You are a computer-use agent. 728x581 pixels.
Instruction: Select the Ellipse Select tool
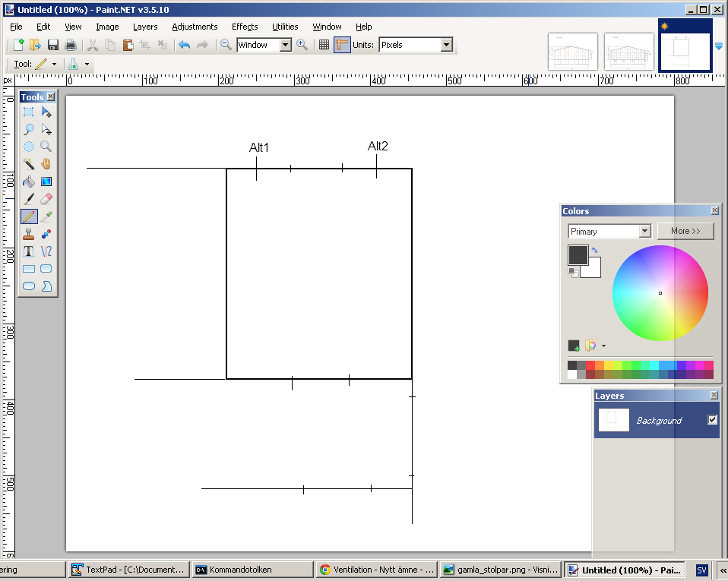(x=29, y=147)
